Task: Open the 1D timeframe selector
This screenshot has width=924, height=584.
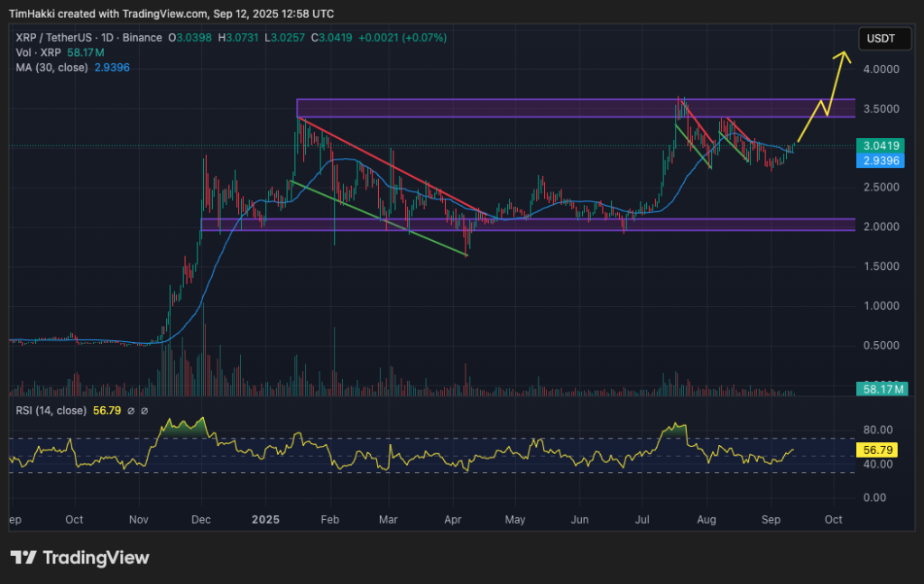Action: tap(105, 38)
